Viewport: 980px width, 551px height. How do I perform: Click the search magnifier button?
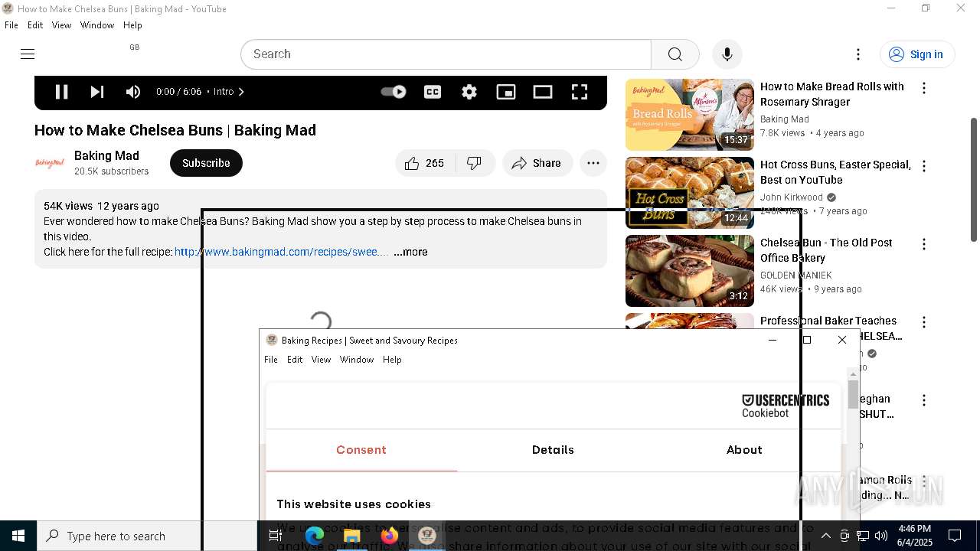tap(675, 54)
